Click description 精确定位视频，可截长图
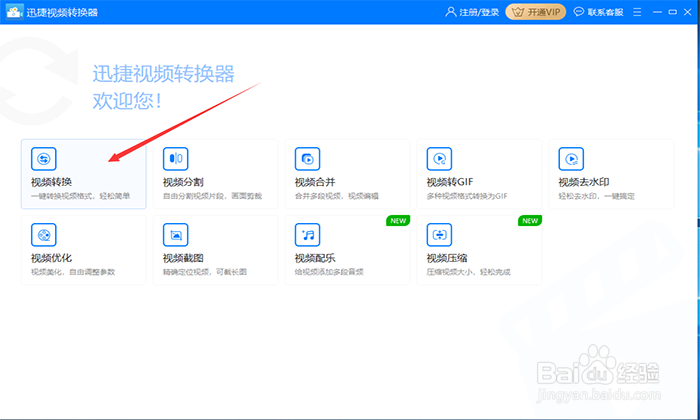This screenshot has width=700, height=420. pos(205,272)
